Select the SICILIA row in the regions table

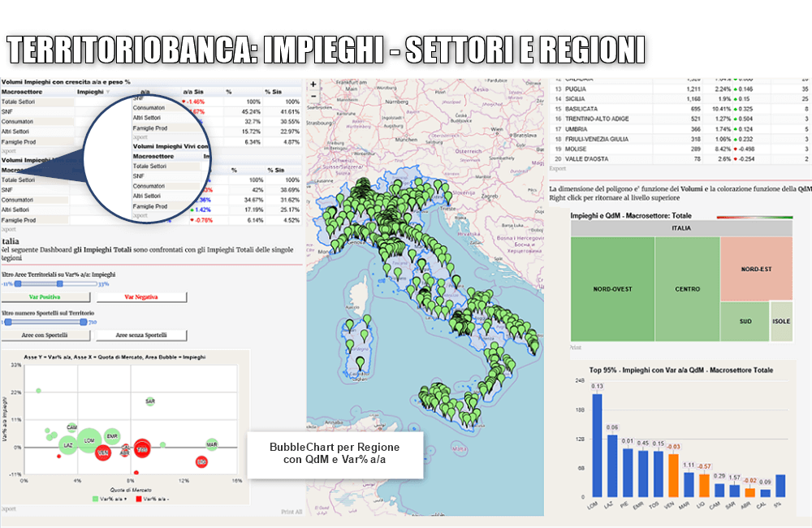pyautogui.click(x=680, y=99)
